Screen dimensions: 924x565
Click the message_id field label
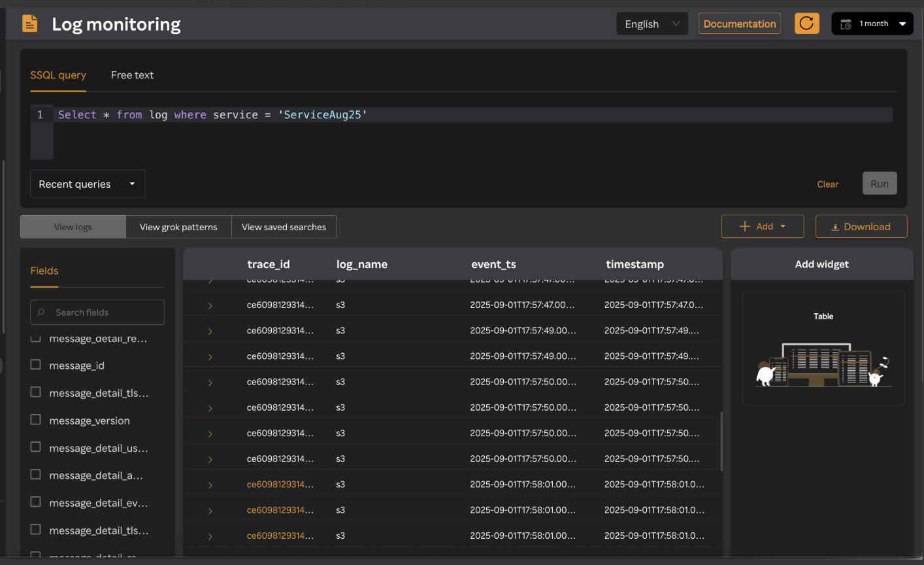77,366
